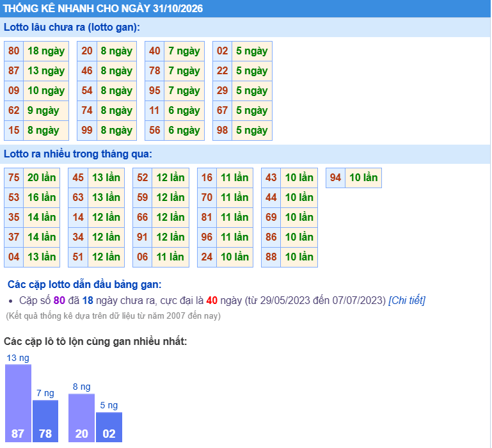This screenshot has height=448, width=492.
Task: Click the chart bar labeled 78
Action: coord(45,421)
